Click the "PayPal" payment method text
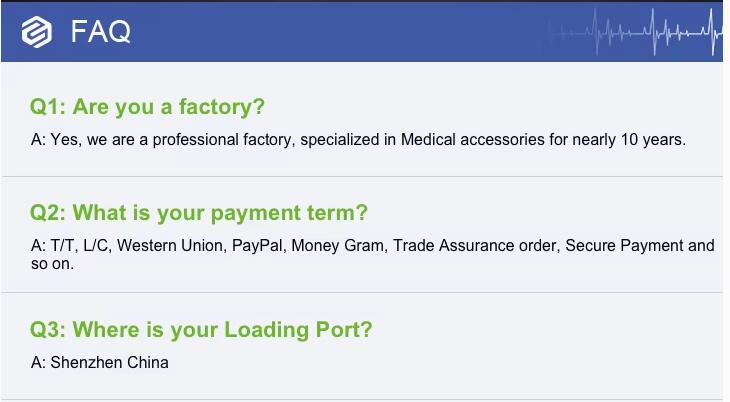The image size is (730, 402). tap(257, 246)
